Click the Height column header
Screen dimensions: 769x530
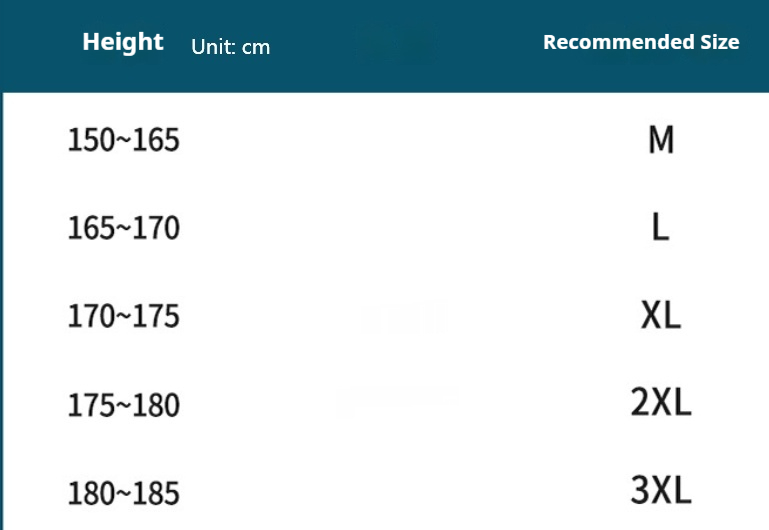(x=123, y=42)
